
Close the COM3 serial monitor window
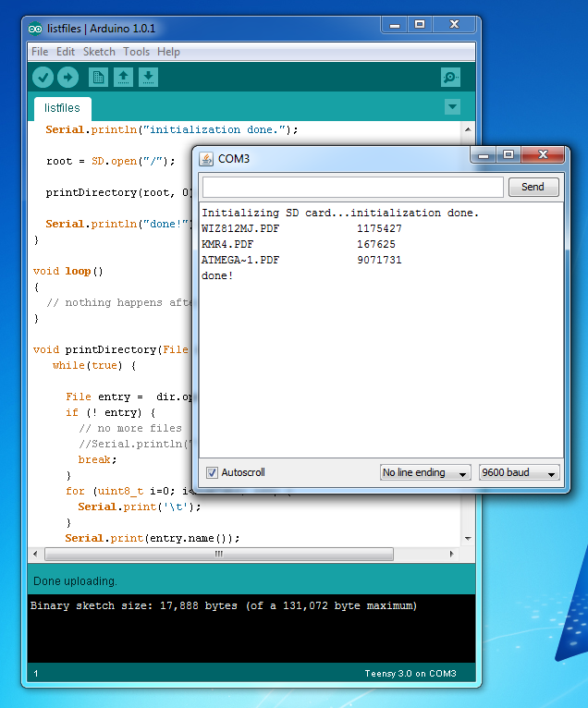point(543,155)
